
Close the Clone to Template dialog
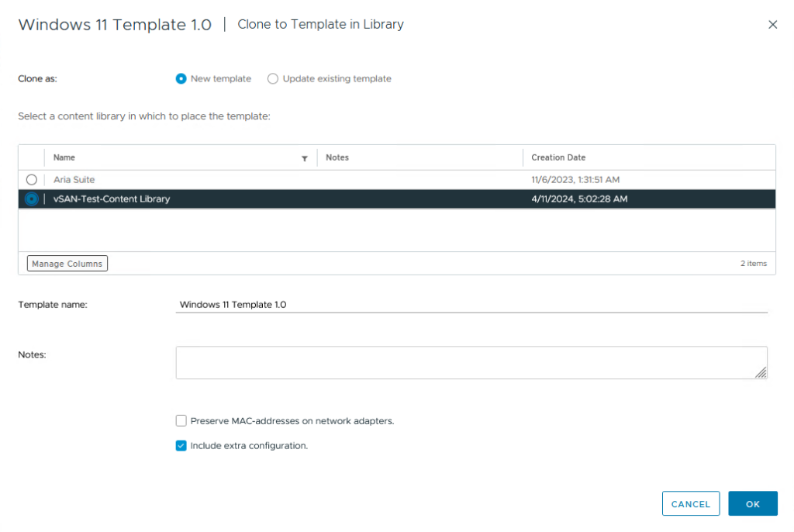[x=772, y=25]
